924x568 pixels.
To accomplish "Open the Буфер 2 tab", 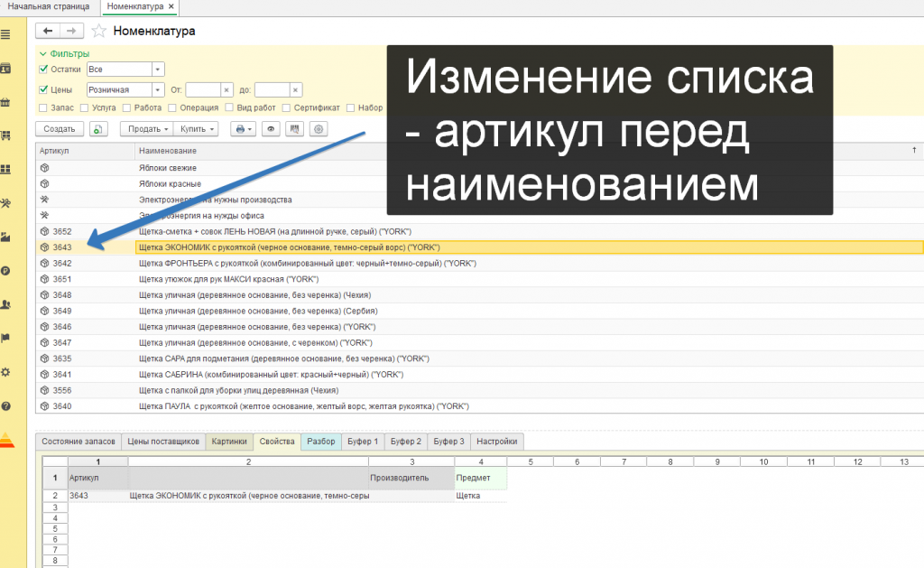I will (406, 442).
